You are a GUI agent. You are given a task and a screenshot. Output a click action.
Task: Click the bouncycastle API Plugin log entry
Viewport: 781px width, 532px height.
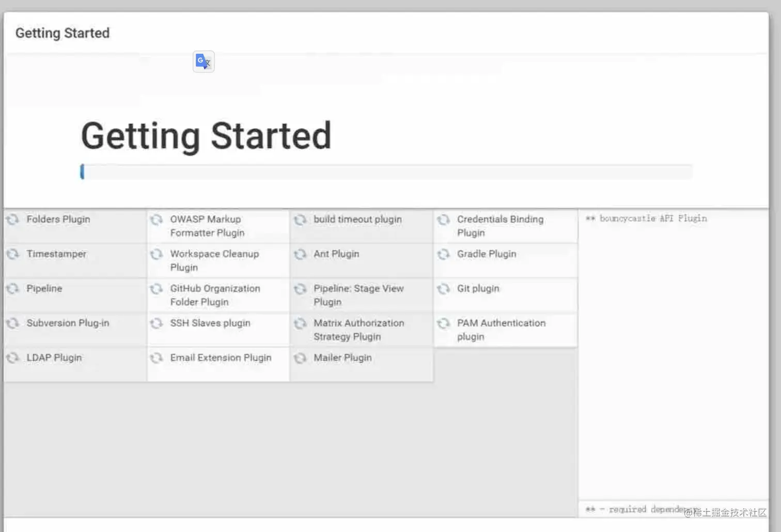653,218
